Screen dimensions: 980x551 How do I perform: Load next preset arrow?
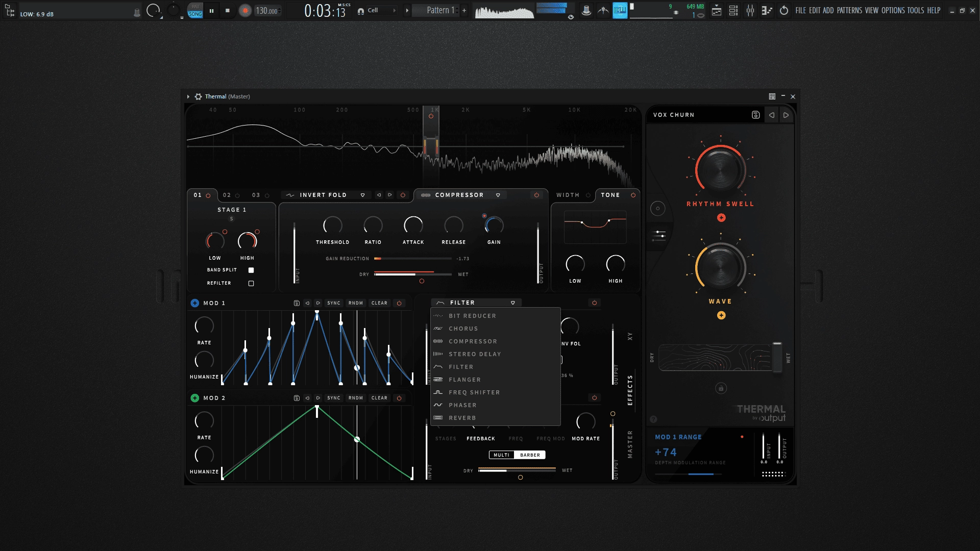click(x=786, y=115)
